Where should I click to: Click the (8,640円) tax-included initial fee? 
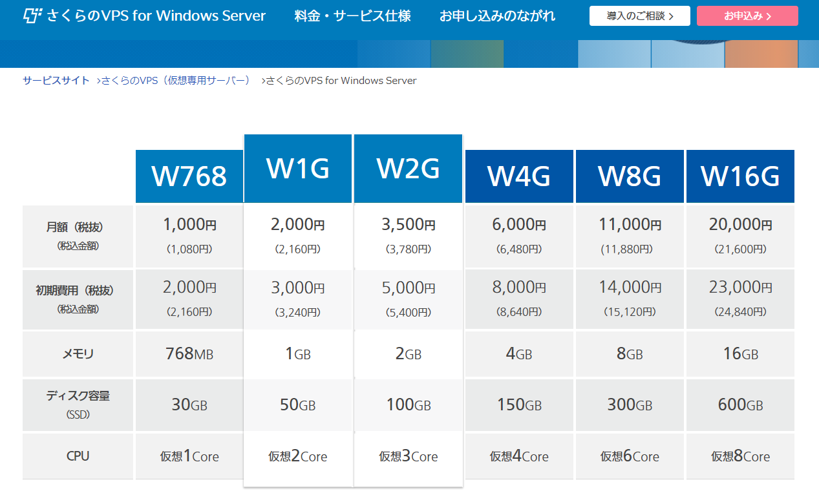coord(519,312)
